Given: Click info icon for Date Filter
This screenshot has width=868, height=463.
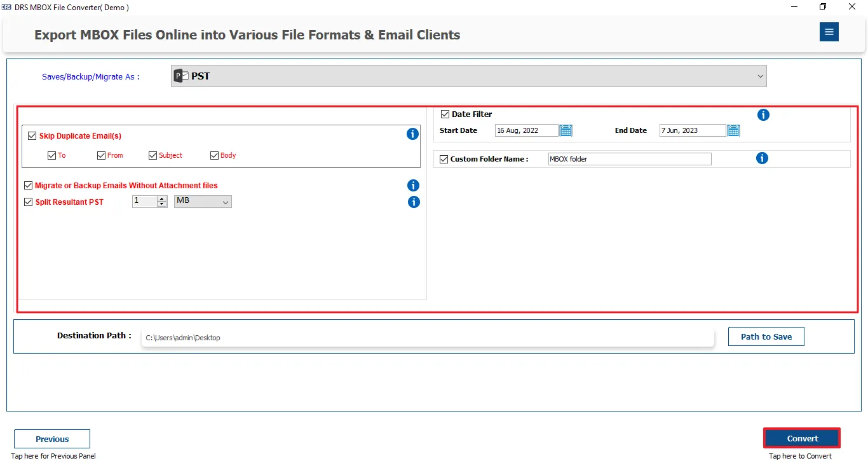Looking at the screenshot, I should (764, 115).
